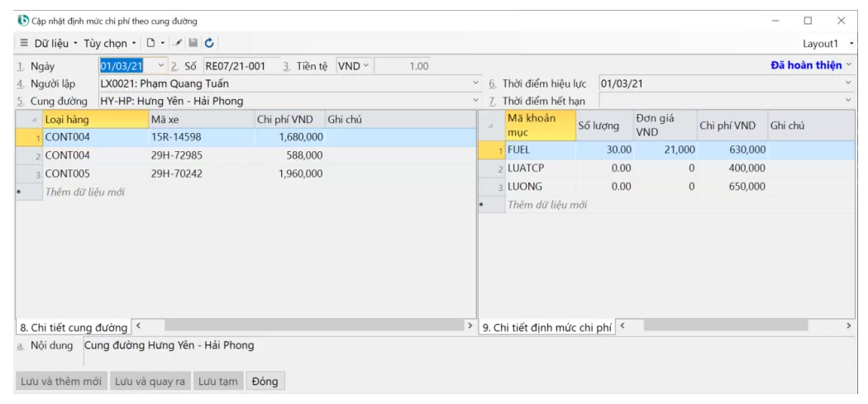Image resolution: width=868 pixels, height=404 pixels.
Task: Expand the Đã hoàn thiện status dropdown
Action: pyautogui.click(x=848, y=66)
